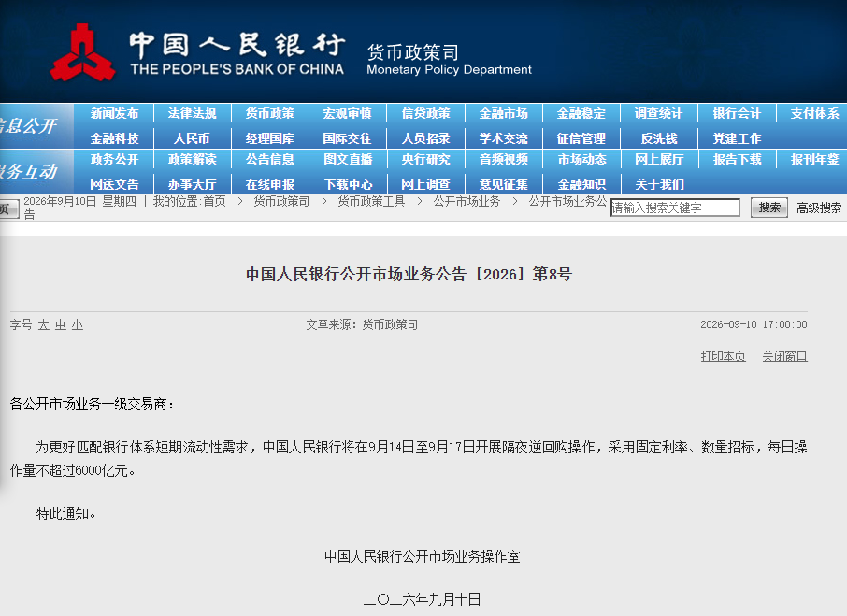Click the 关闭窗口 link
The width and height of the screenshot is (847, 616).
point(784,356)
